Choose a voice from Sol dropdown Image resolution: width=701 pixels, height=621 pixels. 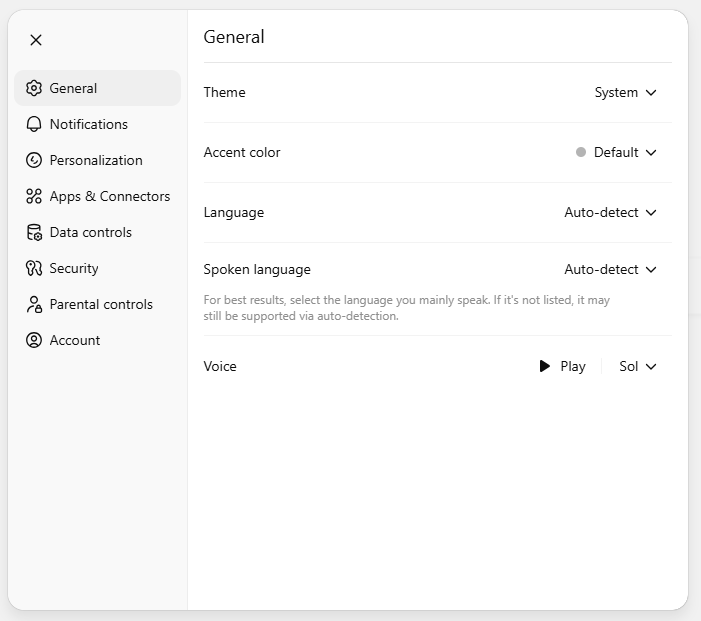[x=637, y=366]
